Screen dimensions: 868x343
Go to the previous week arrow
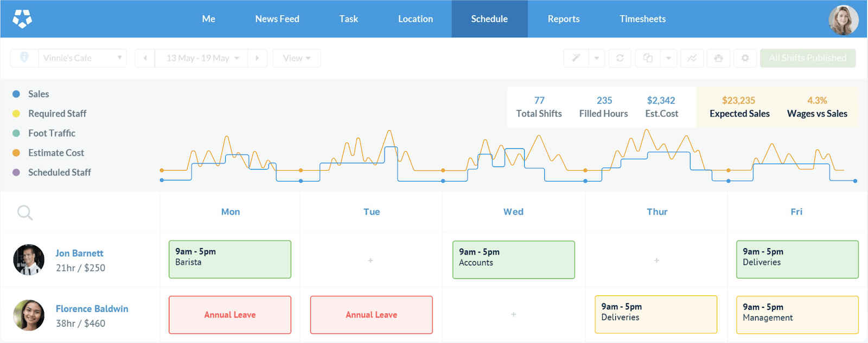(x=145, y=58)
